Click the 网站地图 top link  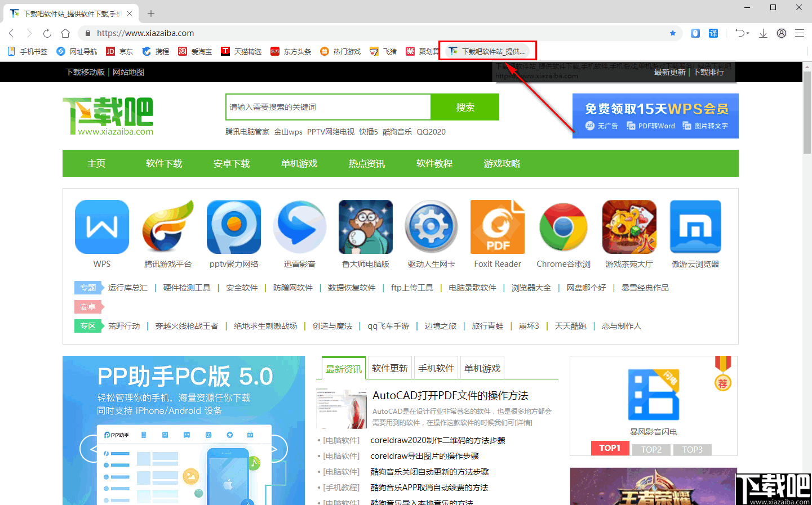[128, 72]
